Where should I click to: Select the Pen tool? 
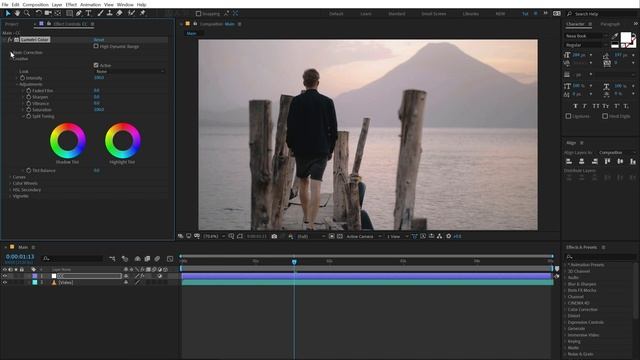tap(79, 13)
